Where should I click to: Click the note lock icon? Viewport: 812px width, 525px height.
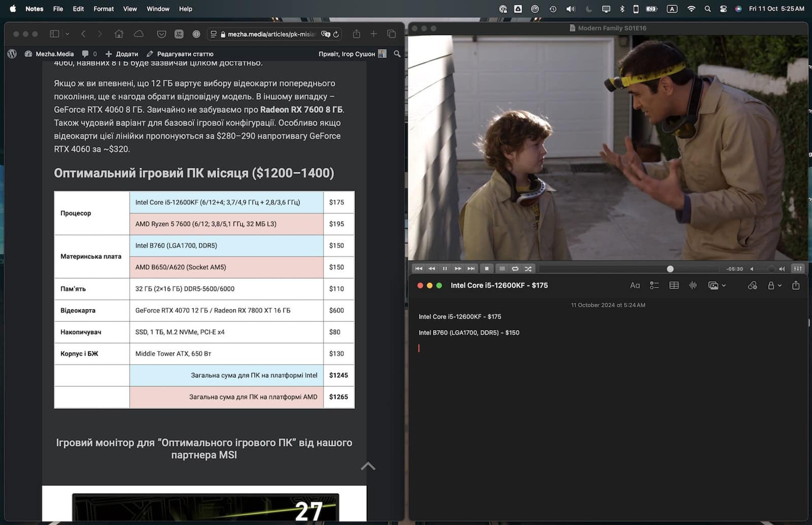coord(771,286)
